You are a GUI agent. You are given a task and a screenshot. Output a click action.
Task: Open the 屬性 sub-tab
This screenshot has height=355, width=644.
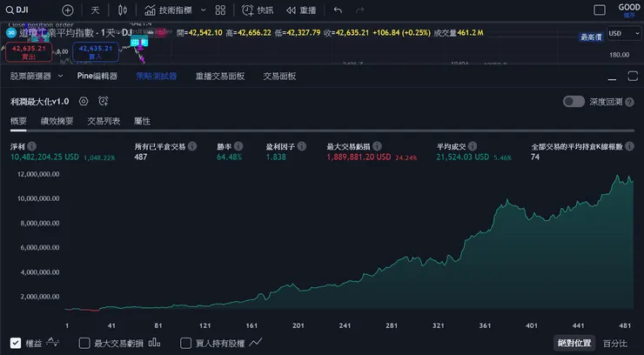pos(142,121)
